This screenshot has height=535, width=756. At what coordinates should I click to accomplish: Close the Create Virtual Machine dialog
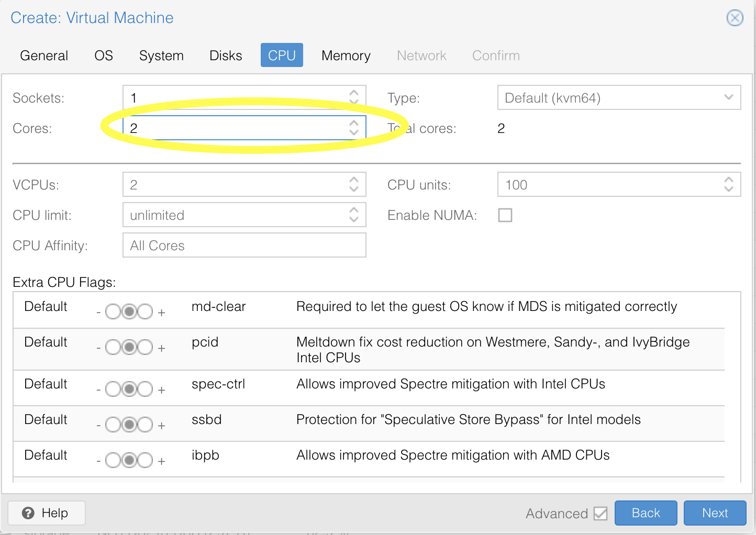click(735, 18)
